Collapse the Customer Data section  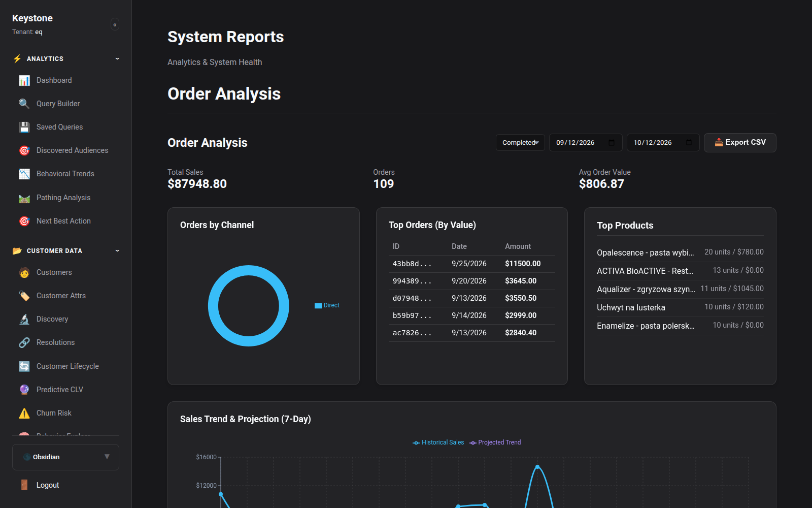117,250
